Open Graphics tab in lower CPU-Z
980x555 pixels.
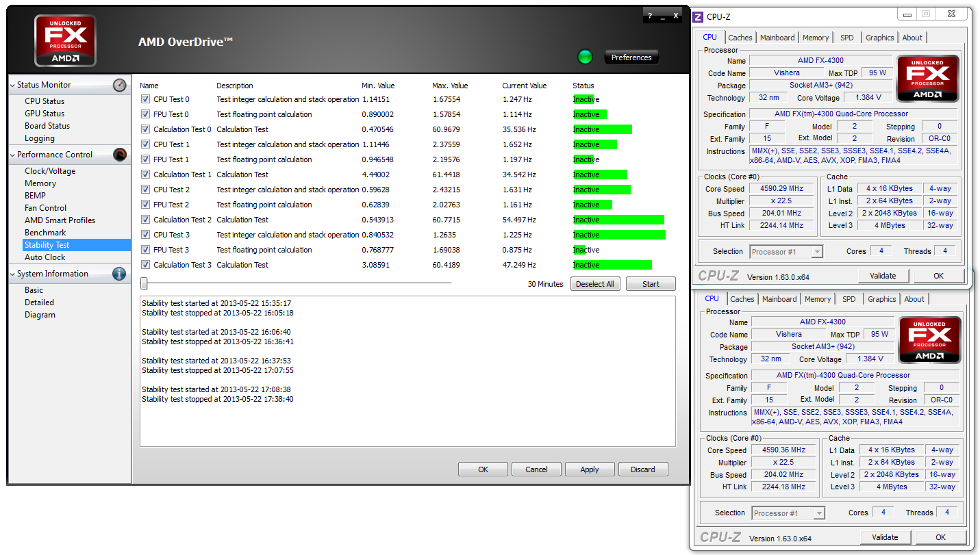click(882, 299)
